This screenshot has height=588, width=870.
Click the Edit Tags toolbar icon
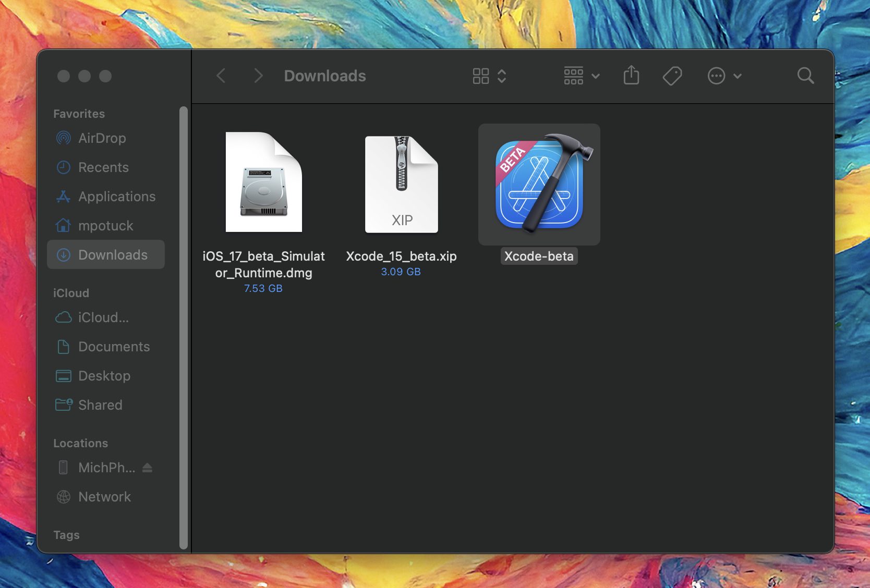672,76
